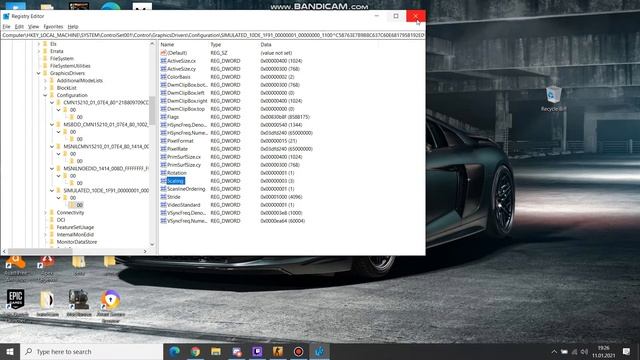The image size is (640, 360).
Task: Open File Explorer from the taskbar
Action: [216, 351]
